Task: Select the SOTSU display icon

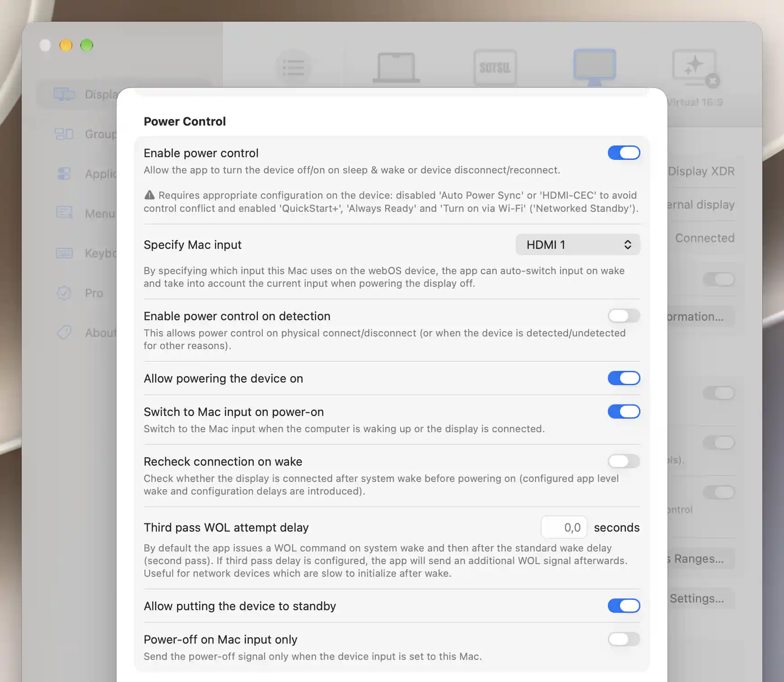Action: (x=495, y=68)
